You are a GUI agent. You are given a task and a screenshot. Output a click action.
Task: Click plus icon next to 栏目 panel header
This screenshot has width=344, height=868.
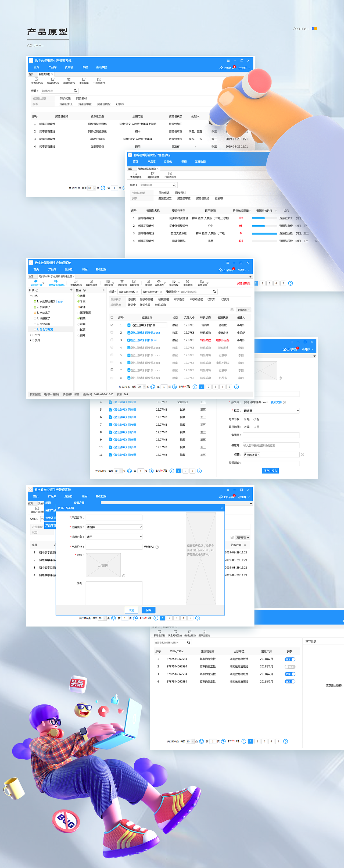[103, 290]
